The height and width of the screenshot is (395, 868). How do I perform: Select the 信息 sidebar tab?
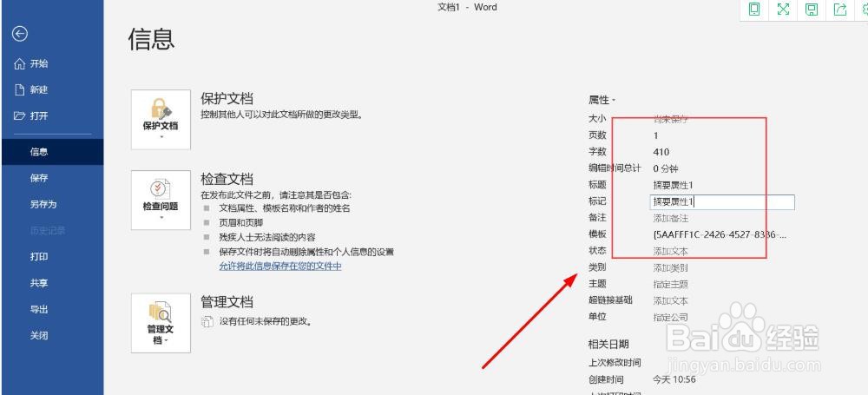click(52, 152)
